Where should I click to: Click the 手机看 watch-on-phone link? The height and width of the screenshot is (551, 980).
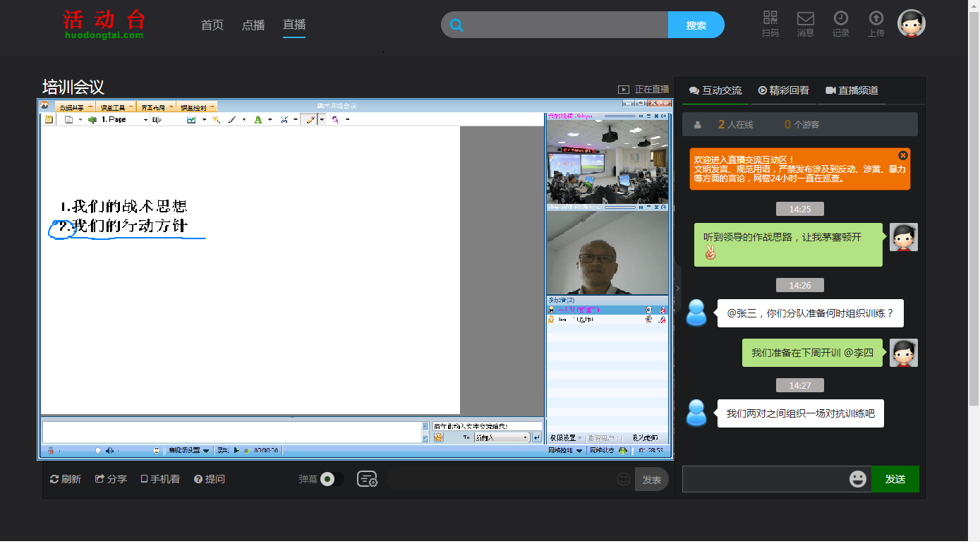pos(160,479)
